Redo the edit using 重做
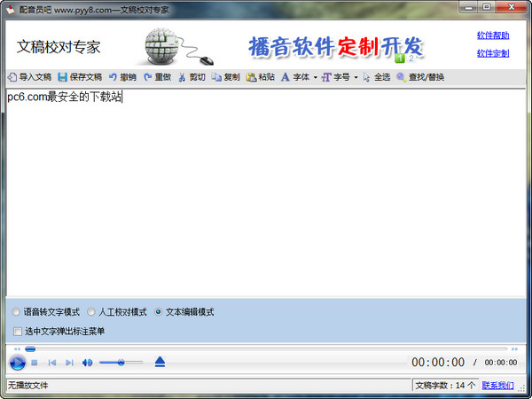 click(x=158, y=77)
